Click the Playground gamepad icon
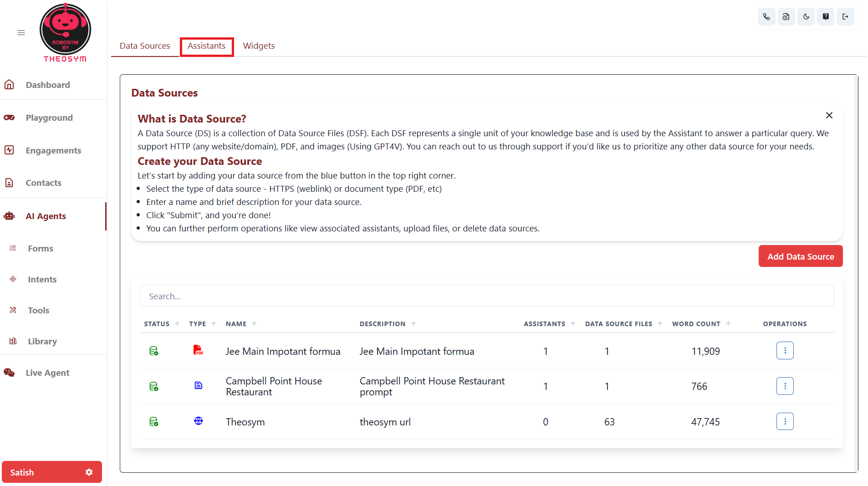 point(9,118)
